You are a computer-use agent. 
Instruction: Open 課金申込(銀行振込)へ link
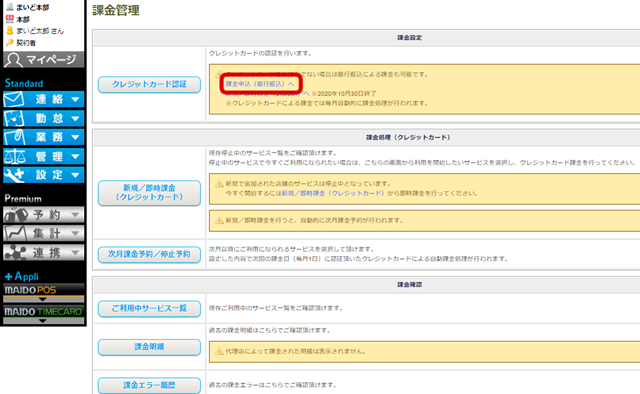click(x=260, y=84)
